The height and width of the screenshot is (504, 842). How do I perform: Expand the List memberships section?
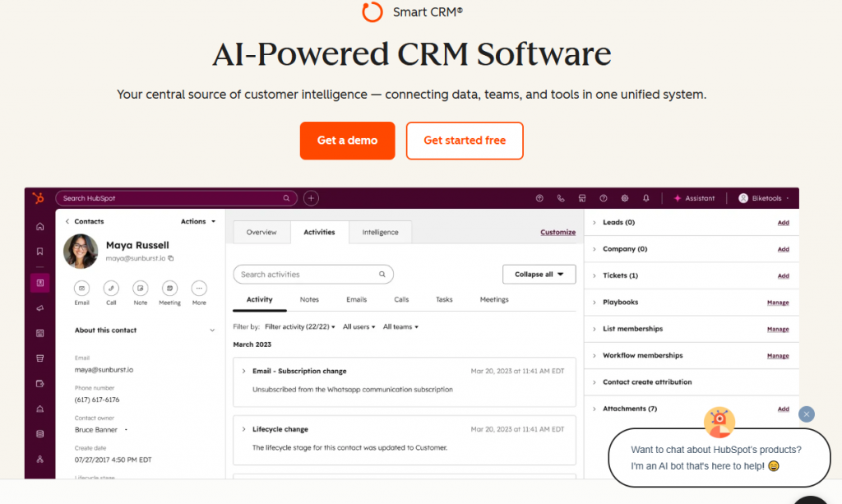point(594,329)
